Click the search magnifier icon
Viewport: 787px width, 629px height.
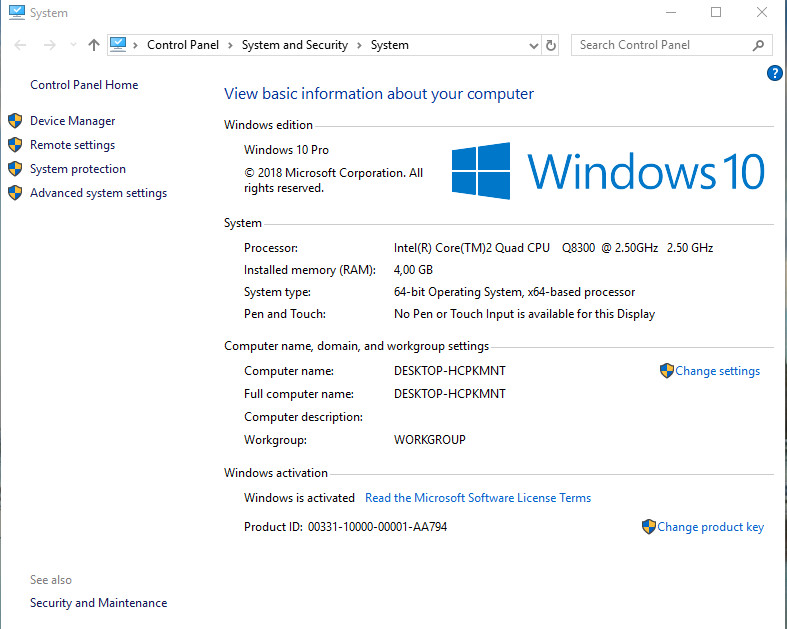(x=758, y=45)
